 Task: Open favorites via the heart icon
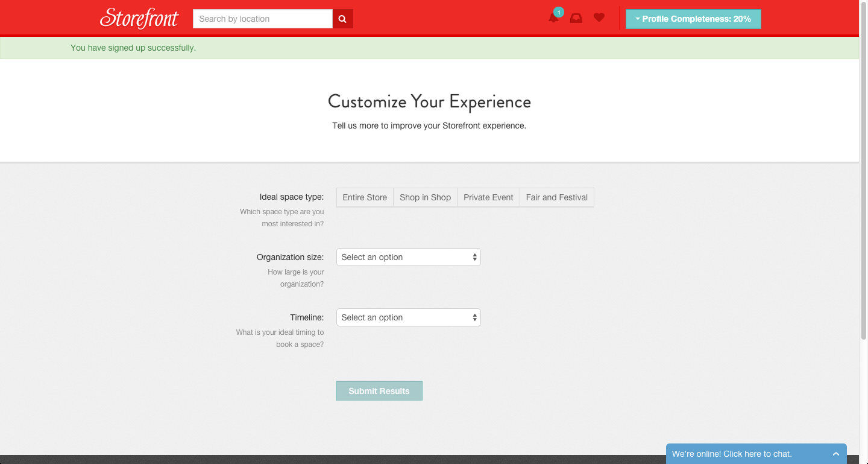pos(599,18)
